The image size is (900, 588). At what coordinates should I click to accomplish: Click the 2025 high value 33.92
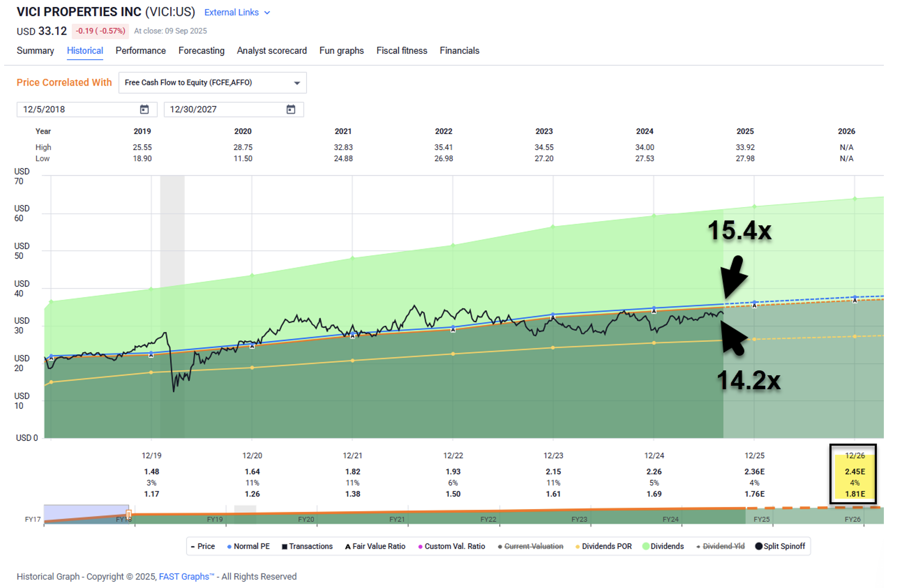click(x=745, y=147)
